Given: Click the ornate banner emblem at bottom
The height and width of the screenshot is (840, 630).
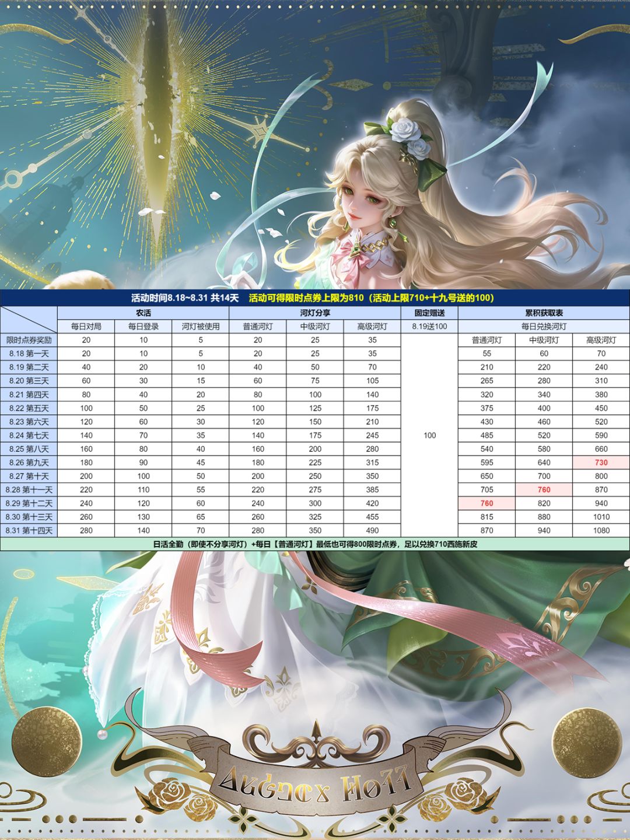Looking at the screenshot, I should coord(316,776).
